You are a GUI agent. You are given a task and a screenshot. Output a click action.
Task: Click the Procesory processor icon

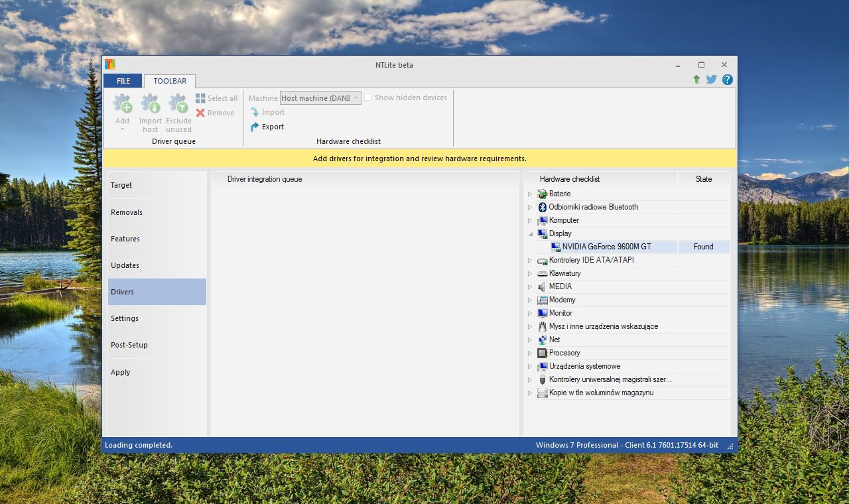click(543, 353)
